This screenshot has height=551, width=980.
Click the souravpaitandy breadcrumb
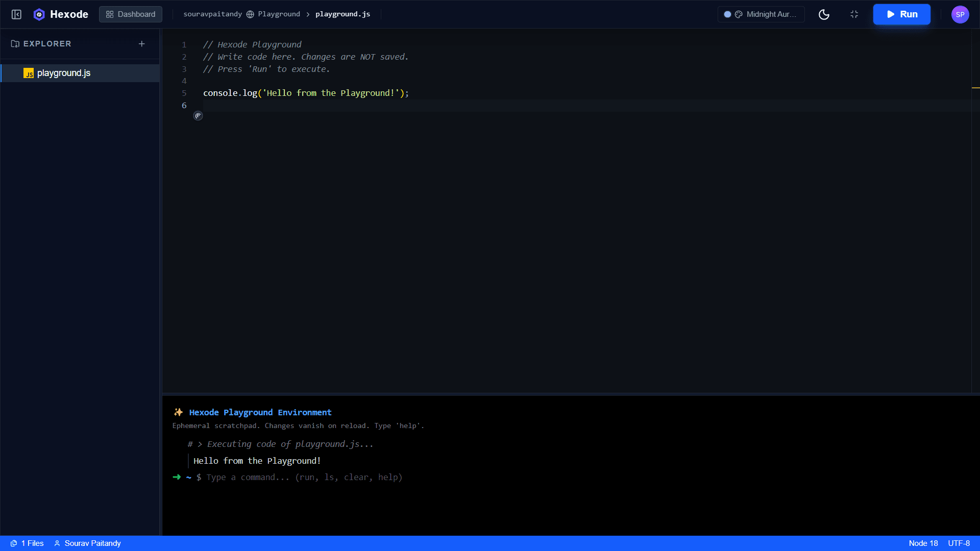click(x=212, y=14)
